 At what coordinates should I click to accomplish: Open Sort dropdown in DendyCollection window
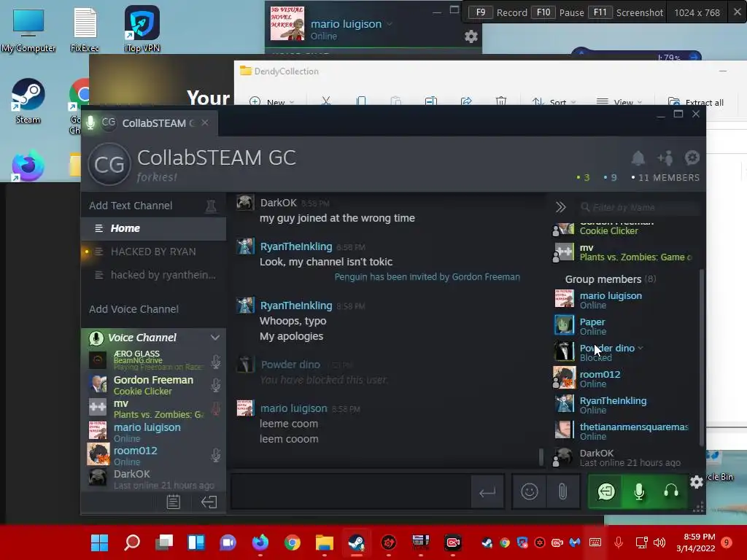click(x=554, y=101)
